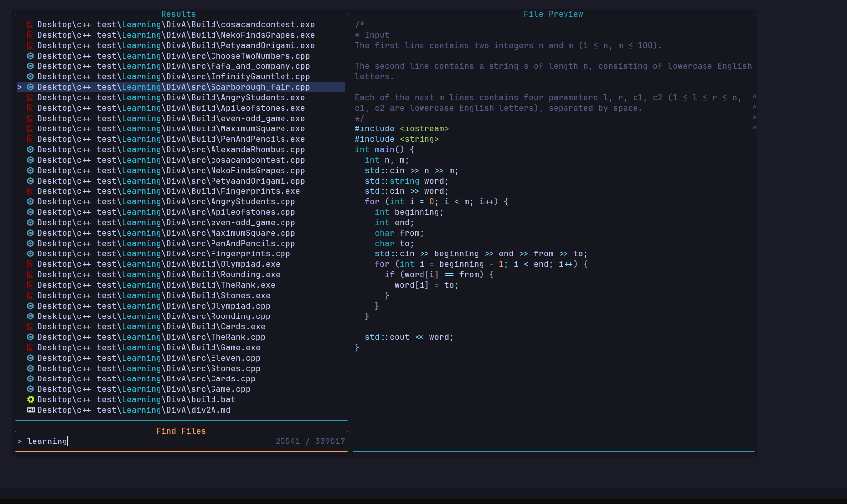The width and height of the screenshot is (847, 504).
Task: Click the exe icon beside cosacandcontest.exe
Action: point(30,25)
